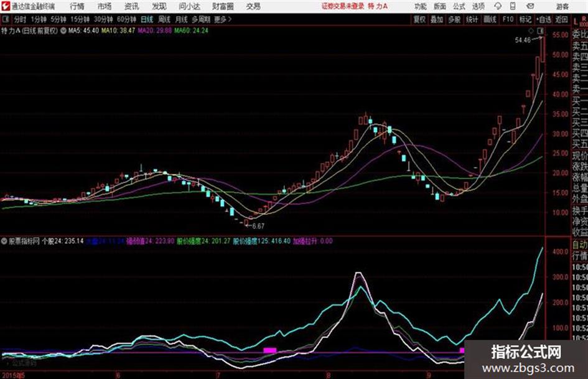The height and width of the screenshot is (379, 588).
Task: Switch to the 60分钟 period tab
Action: pos(127,19)
